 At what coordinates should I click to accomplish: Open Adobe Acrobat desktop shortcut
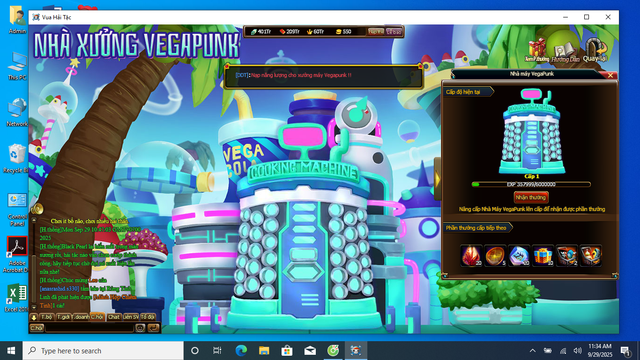point(17,254)
